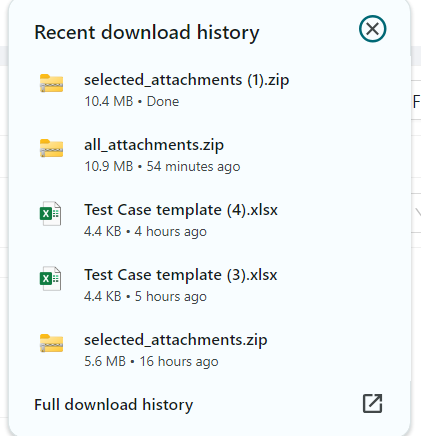The height and width of the screenshot is (436, 421).
Task: Open full download history external link icon
Action: 372,404
